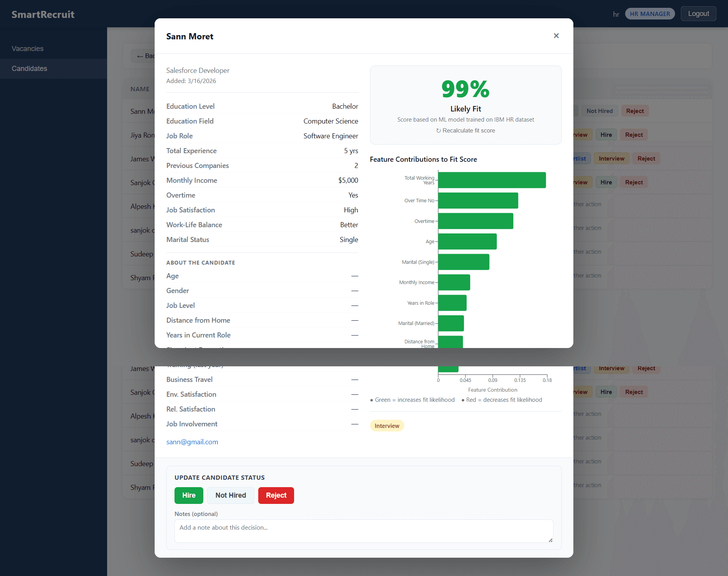Image resolution: width=728 pixels, height=576 pixels.
Task: Select the Total Working Years bar
Action: [x=492, y=180]
